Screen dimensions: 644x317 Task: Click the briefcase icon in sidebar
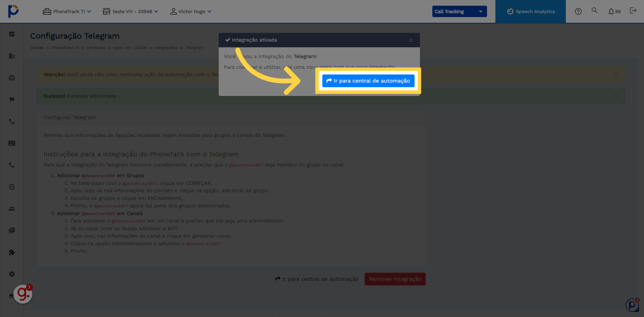point(12,78)
